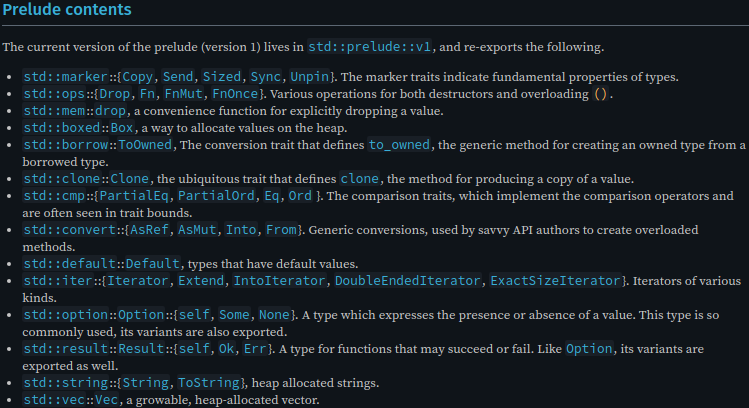Image resolution: width=749 pixels, height=408 pixels.
Task: Open the ExactSizeIterator trait link
Action: coord(555,280)
